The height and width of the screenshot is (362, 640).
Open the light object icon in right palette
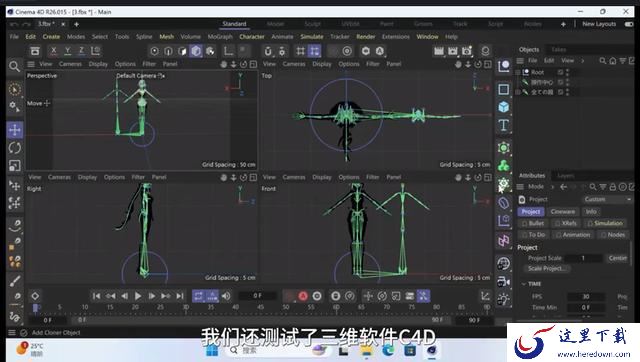[504, 300]
